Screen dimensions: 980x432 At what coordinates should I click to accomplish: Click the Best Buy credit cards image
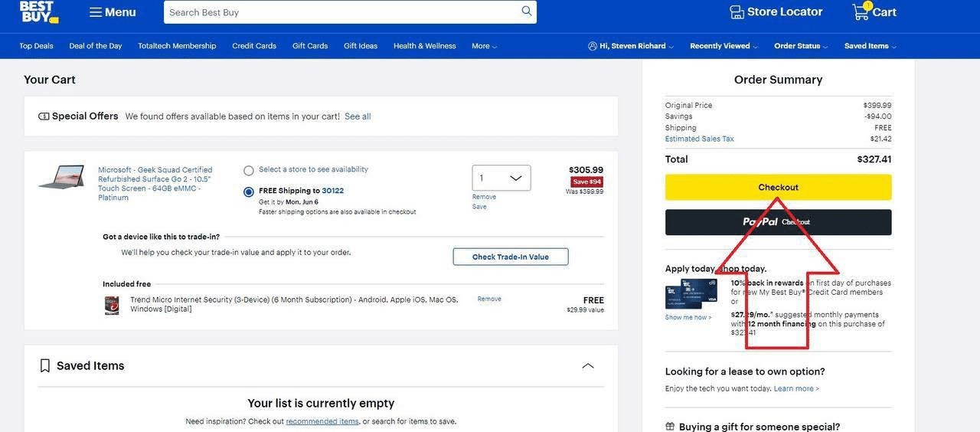click(x=691, y=293)
